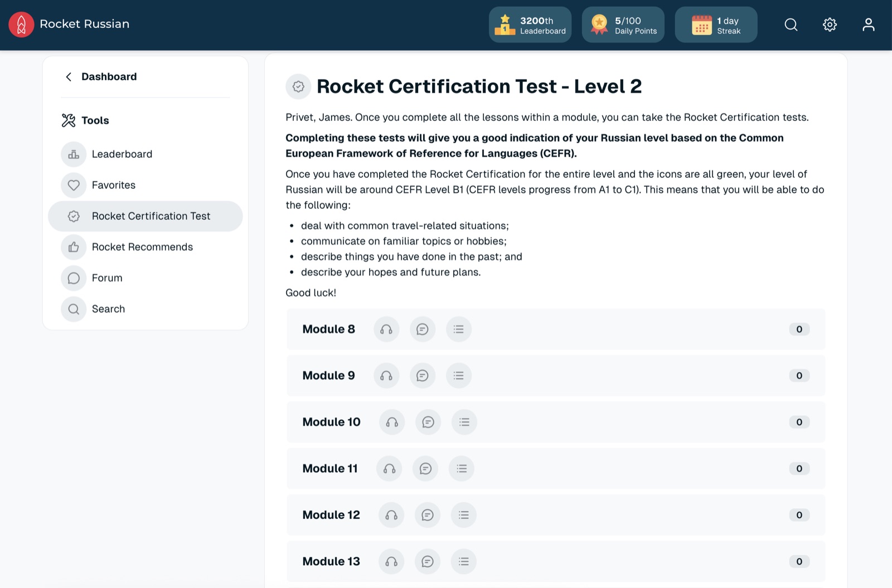This screenshot has width=892, height=588.
Task: Click the Module 11 score badge
Action: click(799, 469)
